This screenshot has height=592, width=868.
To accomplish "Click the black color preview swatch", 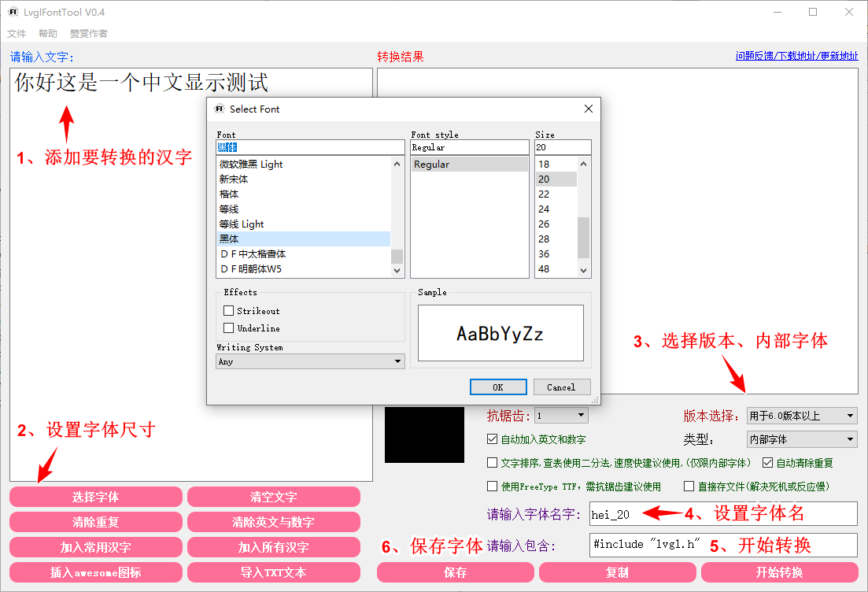I will (424, 435).
